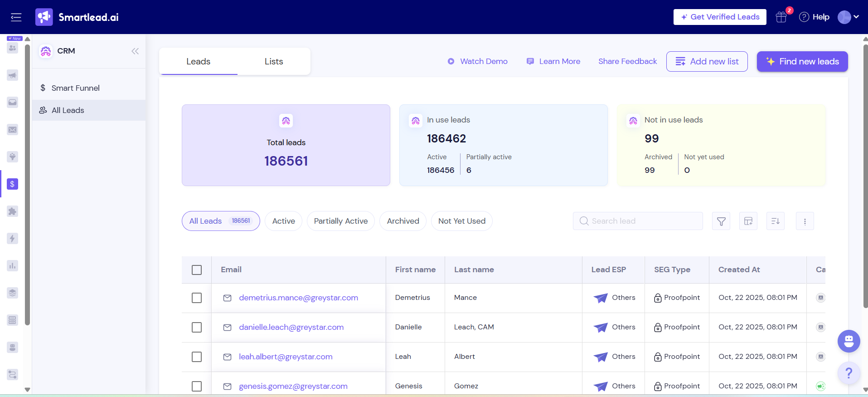Open the stacked layers sidebar icon
The width and height of the screenshot is (868, 397).
(13, 293)
